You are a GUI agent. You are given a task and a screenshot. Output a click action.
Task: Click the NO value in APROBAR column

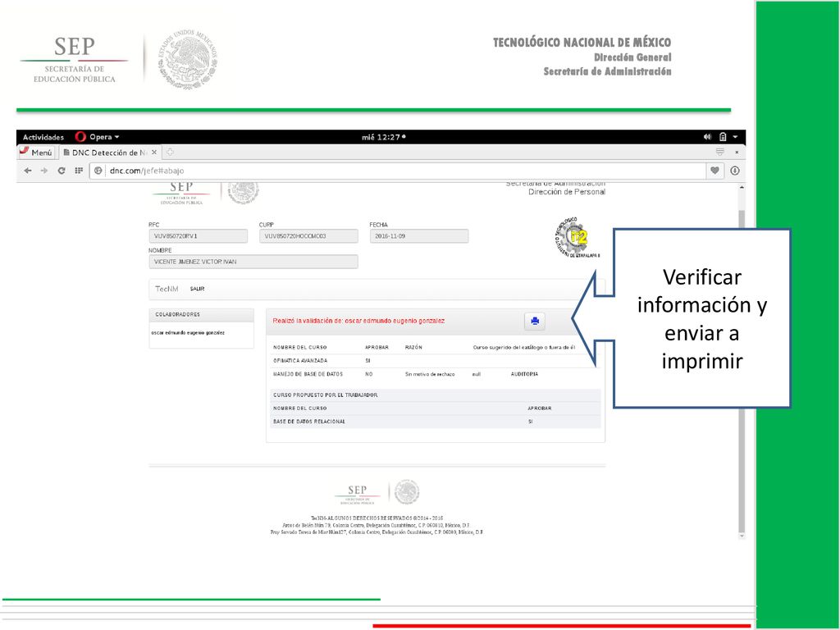[368, 374]
